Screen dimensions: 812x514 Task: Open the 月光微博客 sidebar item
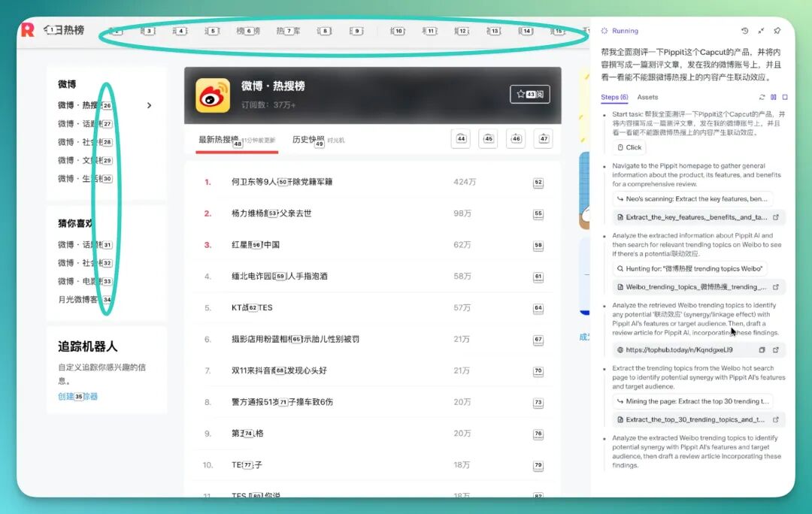[x=79, y=299]
